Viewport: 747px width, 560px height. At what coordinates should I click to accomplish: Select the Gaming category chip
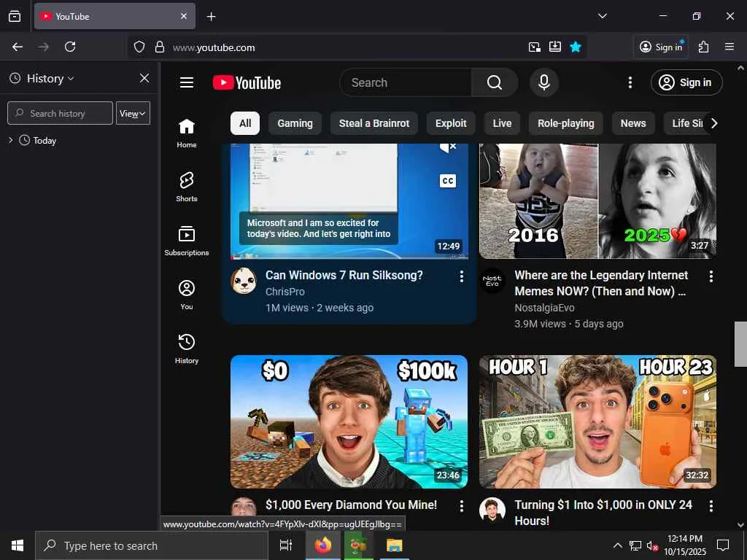(x=295, y=123)
